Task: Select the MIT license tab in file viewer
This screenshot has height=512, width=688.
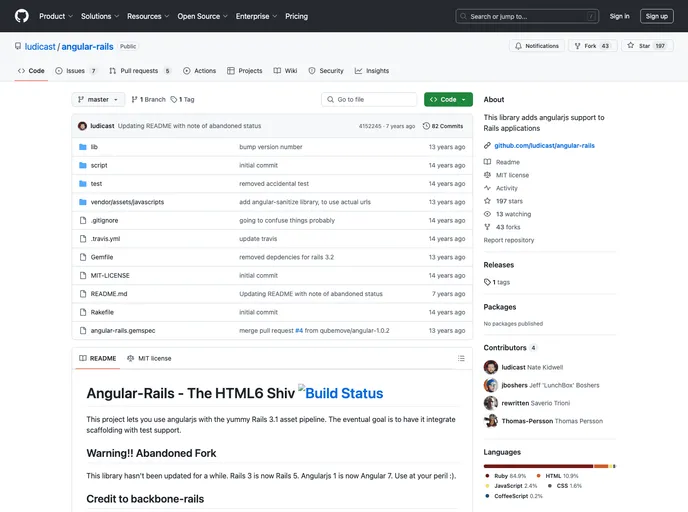Action: 149,358
